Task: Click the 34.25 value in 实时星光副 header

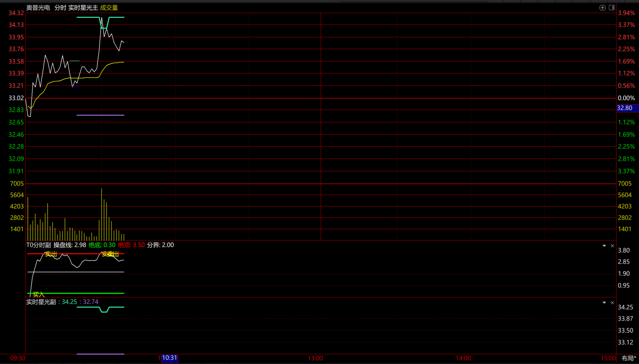Action: coord(69,302)
